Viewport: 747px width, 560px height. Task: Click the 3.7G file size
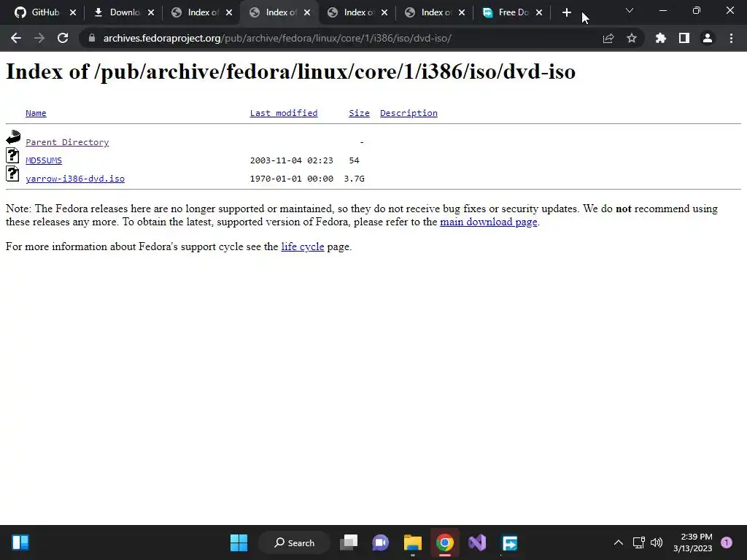(x=354, y=179)
